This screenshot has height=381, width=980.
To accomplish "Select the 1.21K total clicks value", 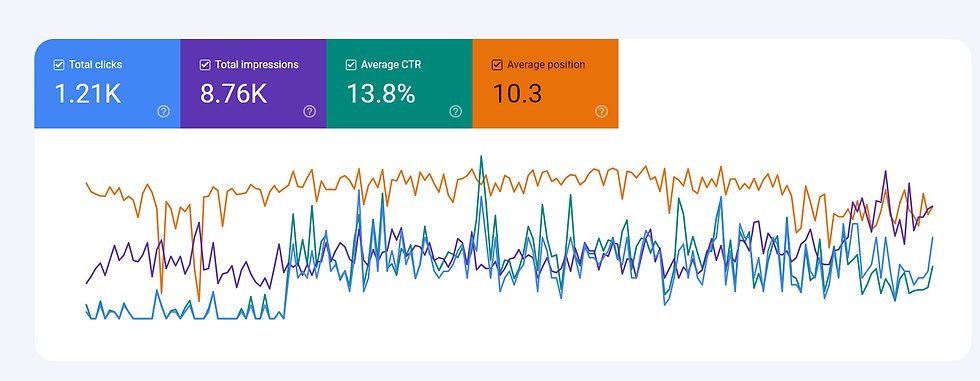I will click(88, 94).
